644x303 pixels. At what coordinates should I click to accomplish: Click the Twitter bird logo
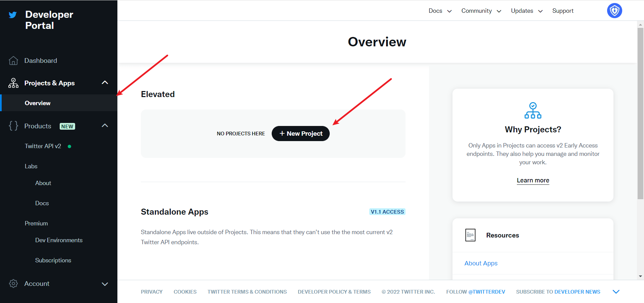(13, 15)
